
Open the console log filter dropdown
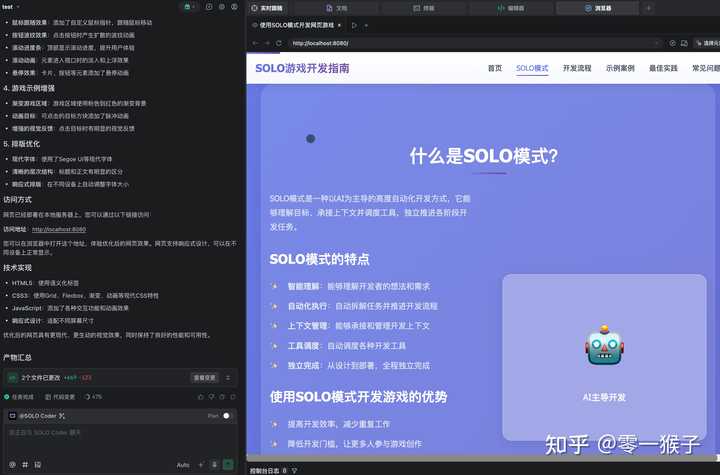[294, 470]
